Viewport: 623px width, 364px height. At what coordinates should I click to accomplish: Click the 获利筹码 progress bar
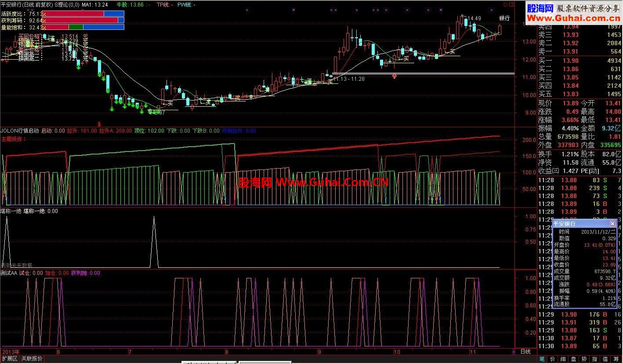(83, 20)
